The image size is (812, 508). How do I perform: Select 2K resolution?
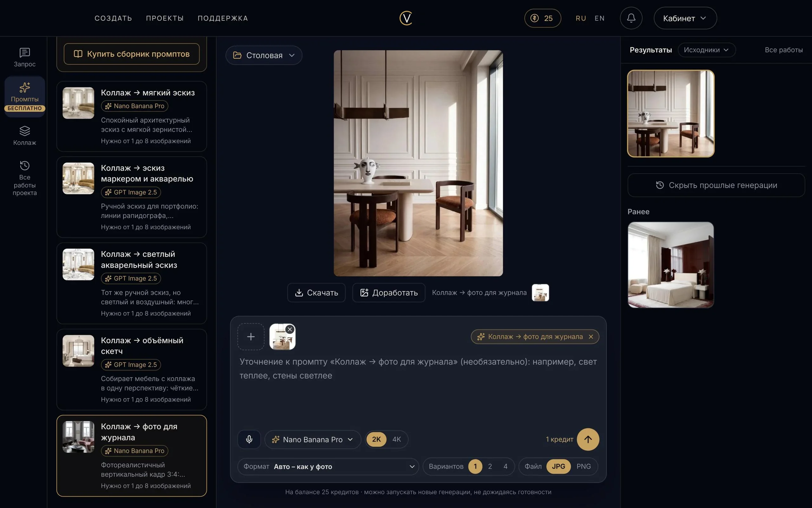376,439
